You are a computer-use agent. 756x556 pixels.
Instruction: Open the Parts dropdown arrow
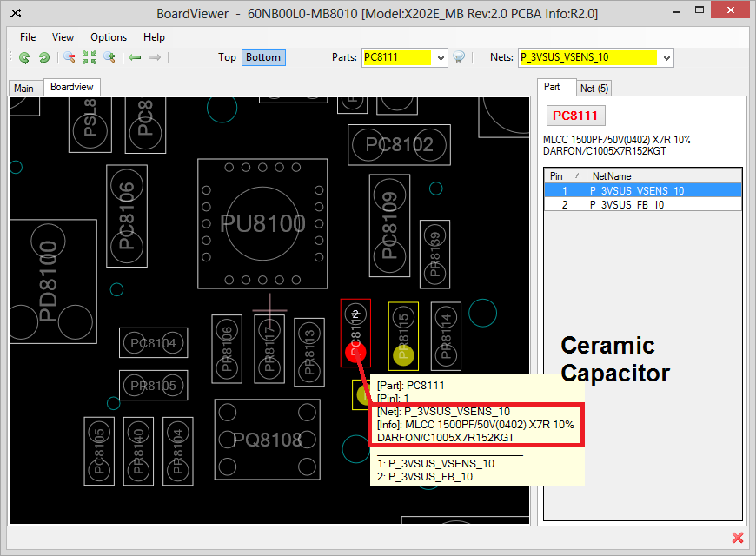[x=441, y=58]
